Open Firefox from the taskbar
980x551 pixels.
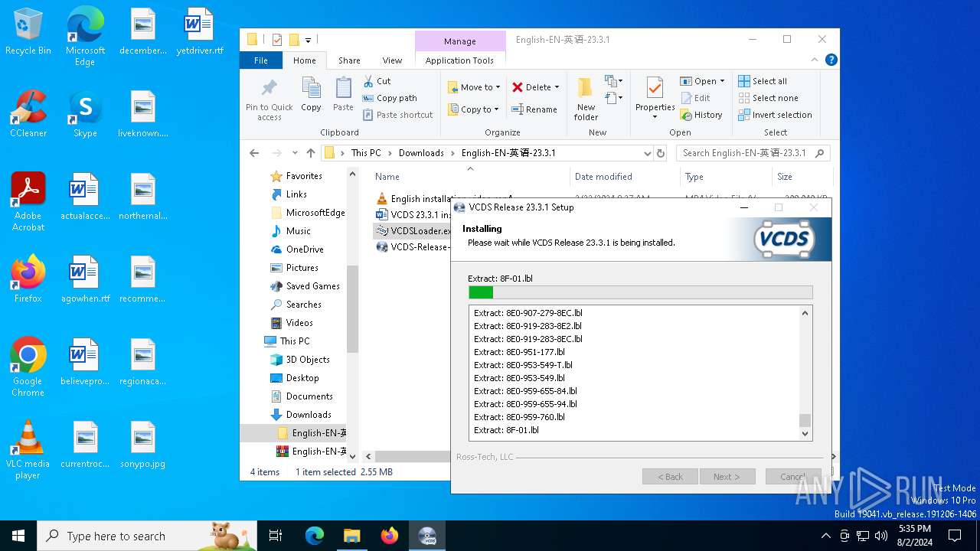point(390,536)
